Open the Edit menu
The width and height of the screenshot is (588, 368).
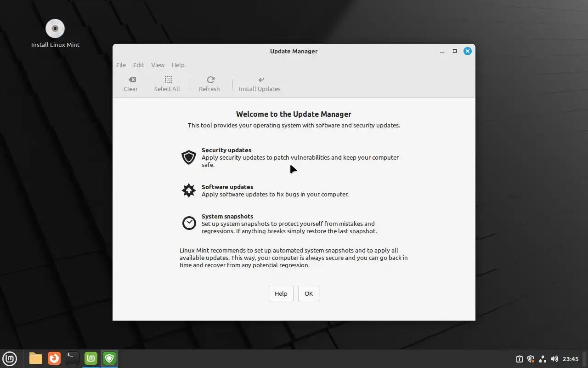coord(138,65)
